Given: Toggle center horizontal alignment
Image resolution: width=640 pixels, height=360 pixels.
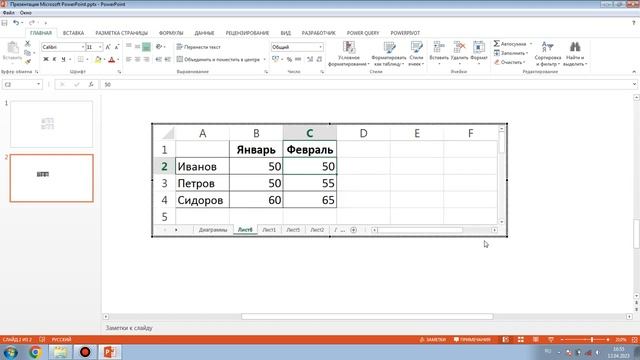Looking at the screenshot, I should [138, 60].
